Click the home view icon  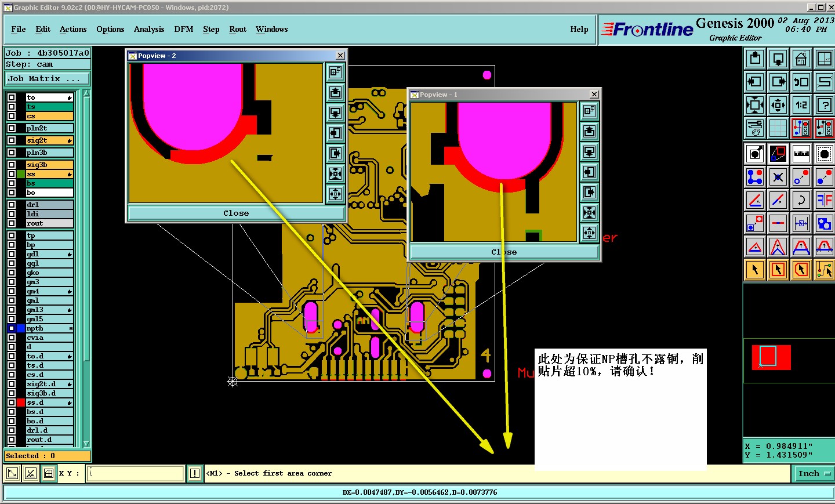tap(801, 59)
